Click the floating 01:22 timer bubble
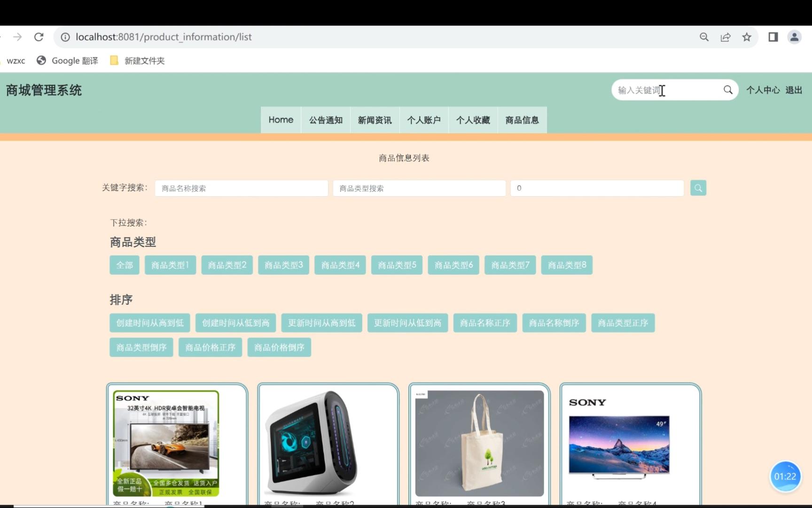812x508 pixels. click(x=785, y=476)
